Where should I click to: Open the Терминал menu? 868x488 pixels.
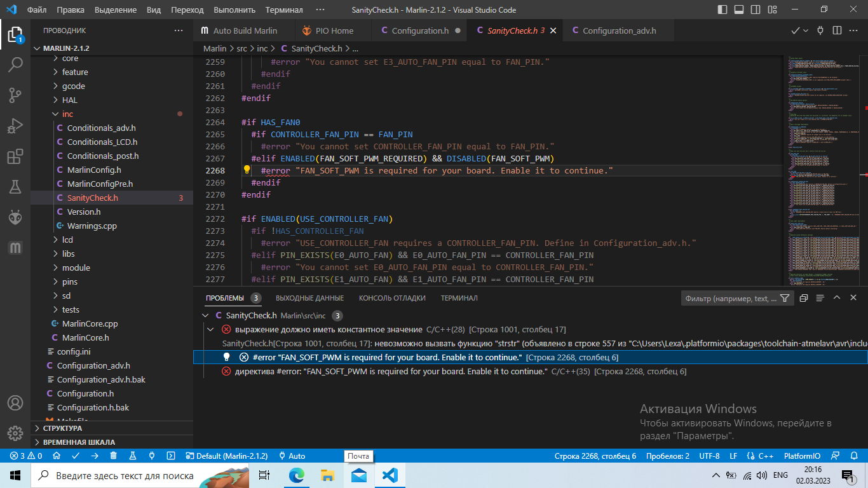coord(283,10)
